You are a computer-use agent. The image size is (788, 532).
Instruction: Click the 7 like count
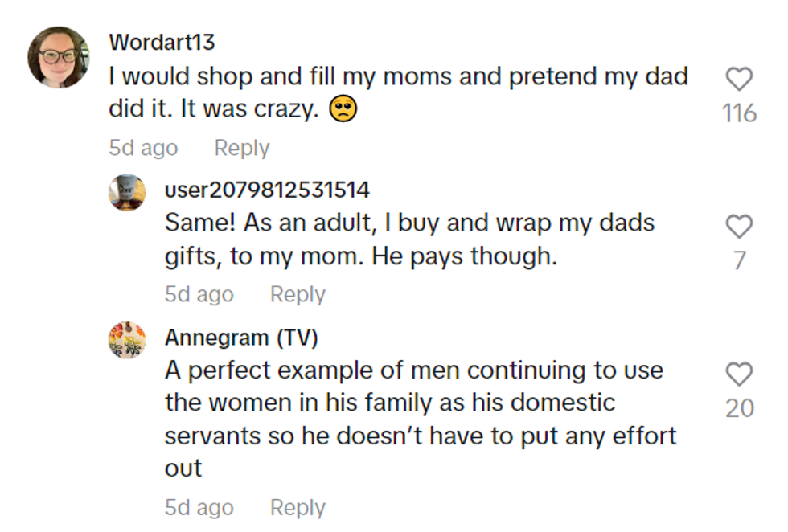pyautogui.click(x=739, y=260)
